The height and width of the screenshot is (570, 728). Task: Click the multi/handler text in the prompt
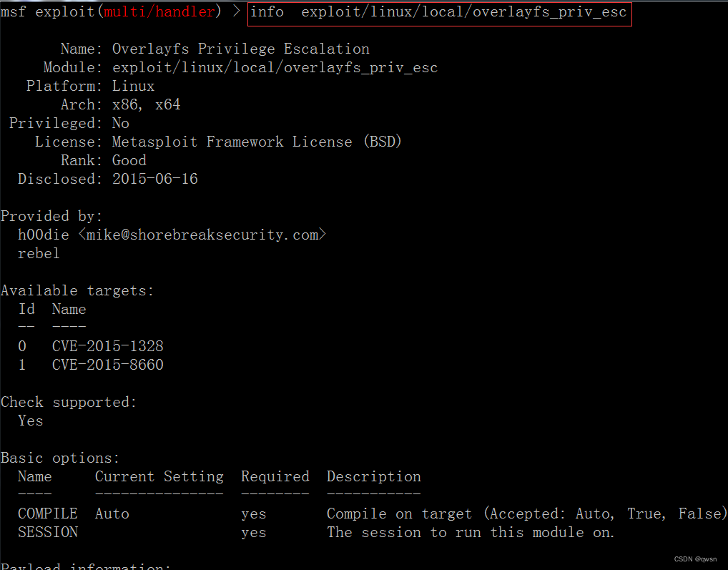(x=159, y=12)
